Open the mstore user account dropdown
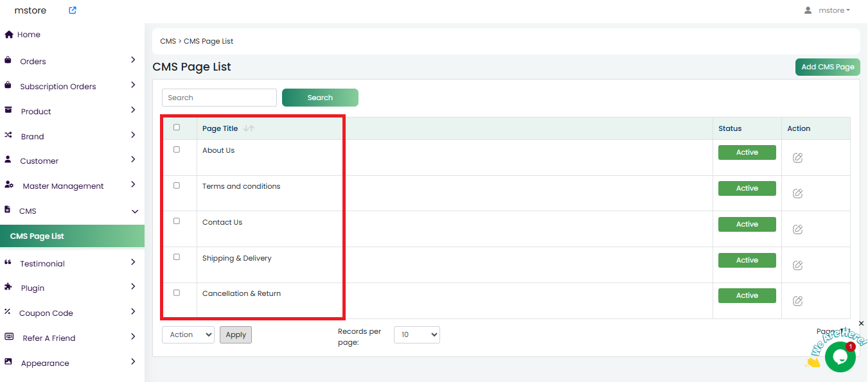Screen dimensions: 868x382 click(x=828, y=10)
